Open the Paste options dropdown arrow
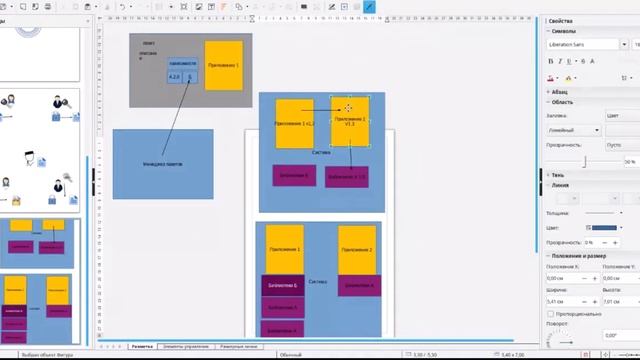The height and width of the screenshot is (360, 640). [96, 7]
